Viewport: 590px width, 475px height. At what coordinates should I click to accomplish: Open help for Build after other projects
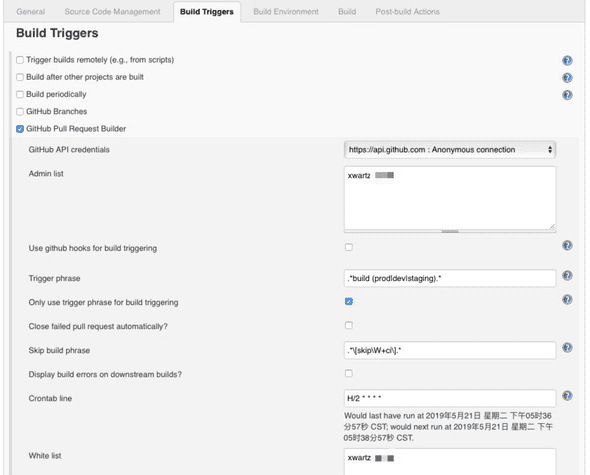coord(567,78)
